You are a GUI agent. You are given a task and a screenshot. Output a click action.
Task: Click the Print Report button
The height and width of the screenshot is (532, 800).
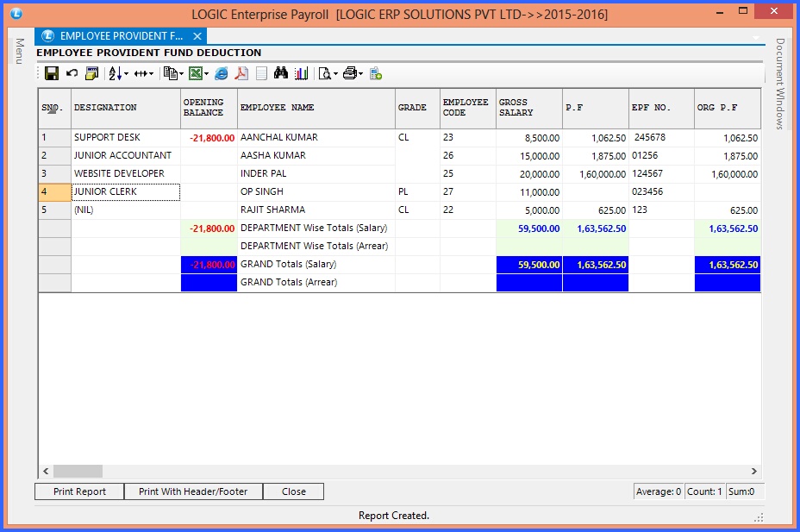tap(78, 491)
